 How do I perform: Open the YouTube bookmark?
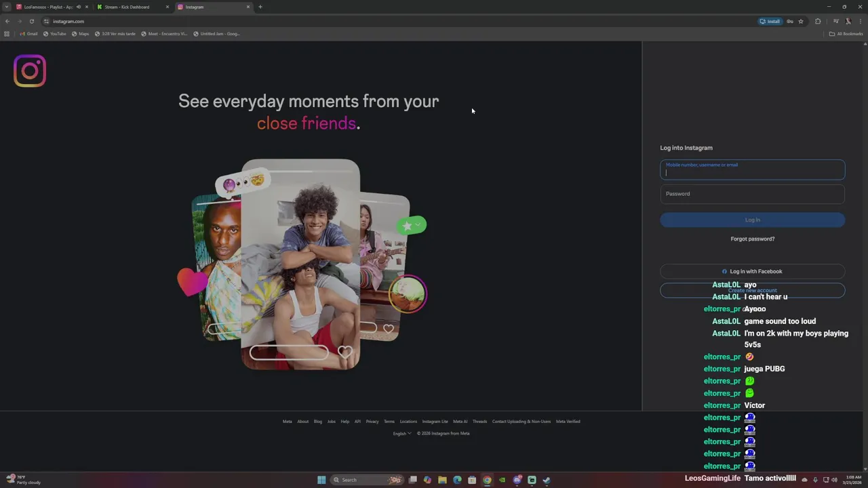(55, 34)
